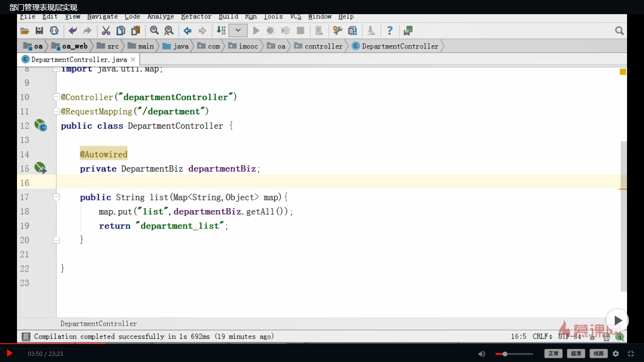The image size is (644, 362).
Task: Collapse the list method fold marker
Action: click(x=56, y=197)
